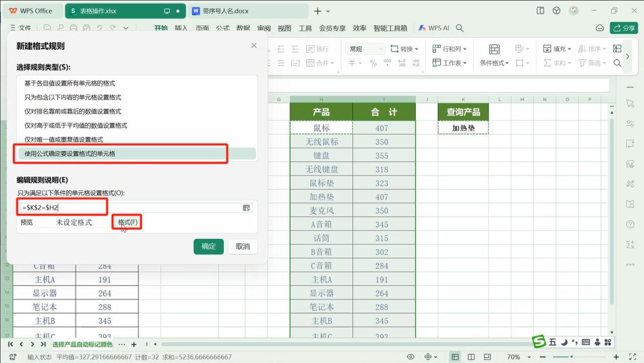This screenshot has height=363, width=644.
Task: Switch to page break preview in status bar
Action: [x=487, y=357]
